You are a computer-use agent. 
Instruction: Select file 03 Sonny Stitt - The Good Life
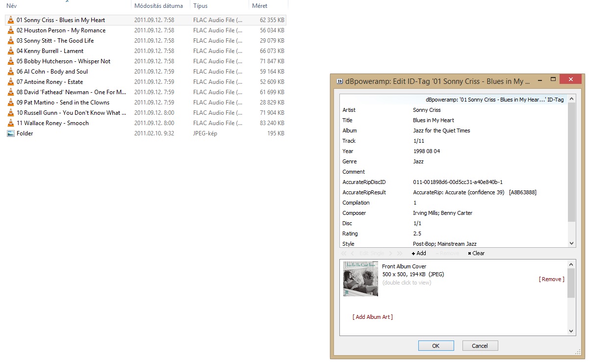(55, 41)
